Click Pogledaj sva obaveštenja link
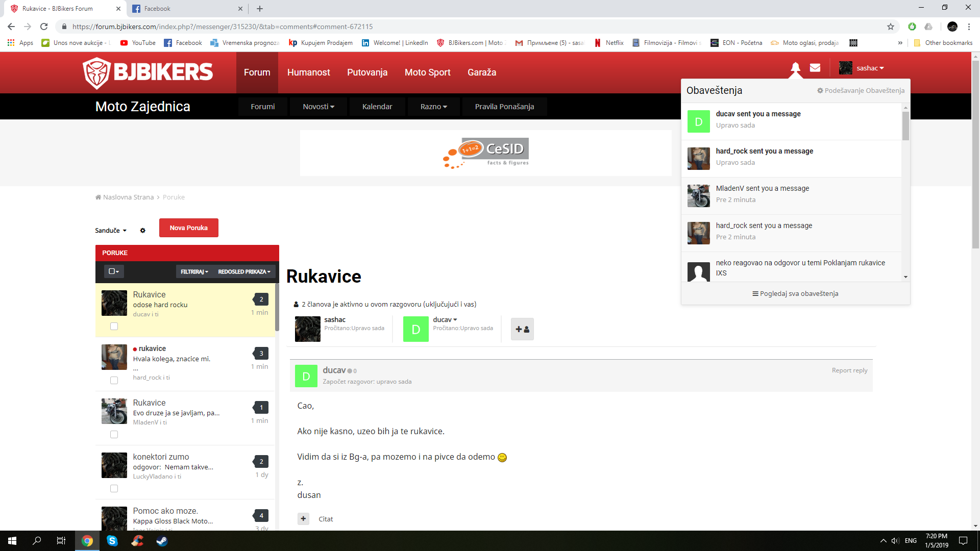Screen dimensions: 980x551 coord(795,294)
